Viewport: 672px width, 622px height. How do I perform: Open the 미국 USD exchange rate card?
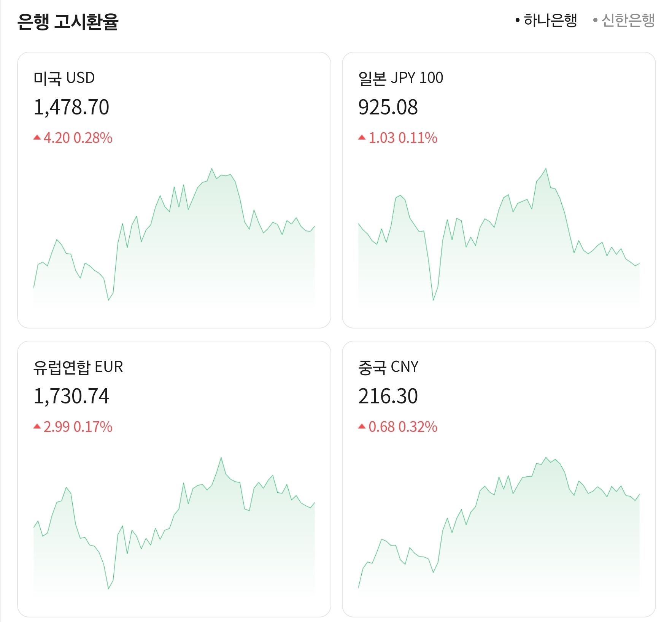point(174,190)
